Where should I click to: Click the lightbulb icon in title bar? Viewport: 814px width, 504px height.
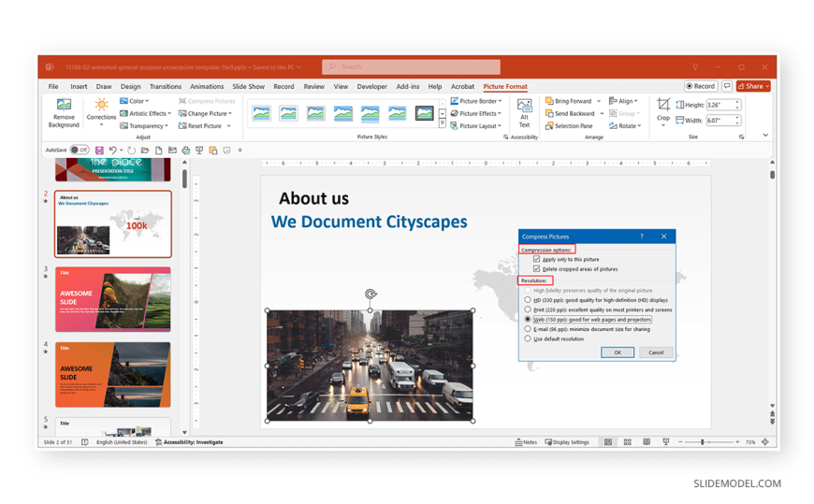[694, 67]
